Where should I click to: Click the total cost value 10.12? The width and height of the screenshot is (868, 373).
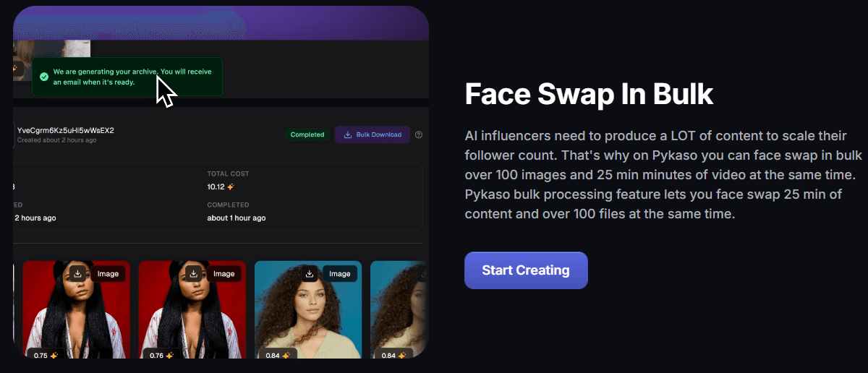point(216,186)
